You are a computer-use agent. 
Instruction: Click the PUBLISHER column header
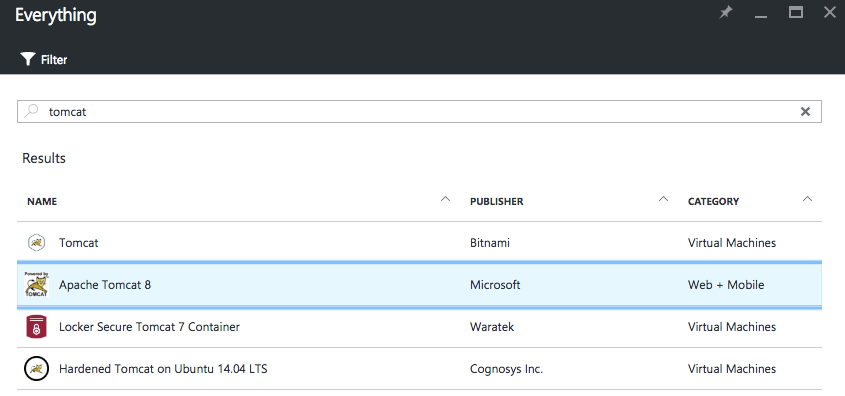[x=496, y=202]
